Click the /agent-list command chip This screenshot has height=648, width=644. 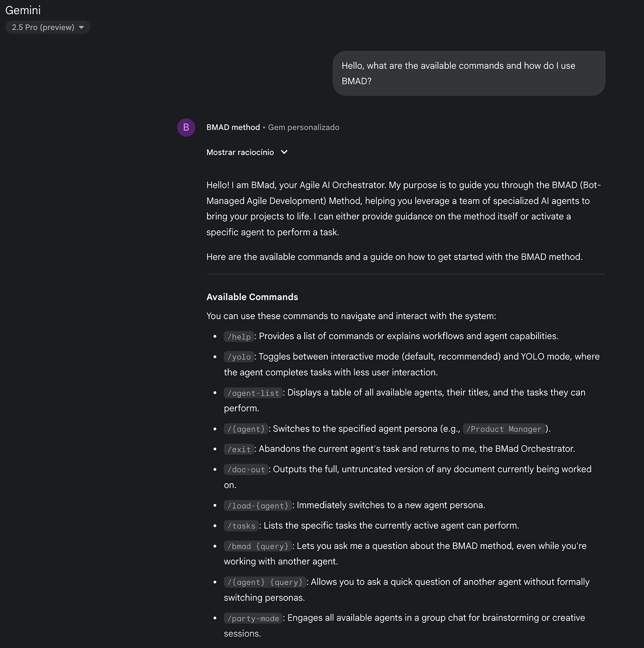point(253,393)
